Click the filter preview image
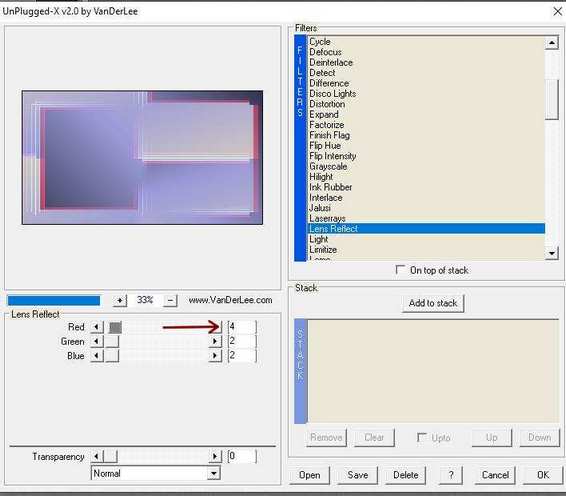The width and height of the screenshot is (566, 496). [142, 157]
